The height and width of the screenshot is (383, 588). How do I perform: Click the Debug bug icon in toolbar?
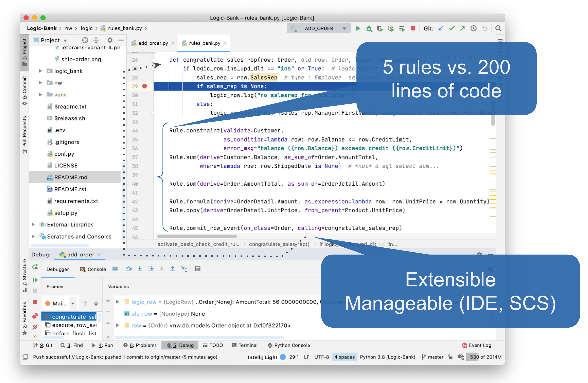(x=369, y=29)
